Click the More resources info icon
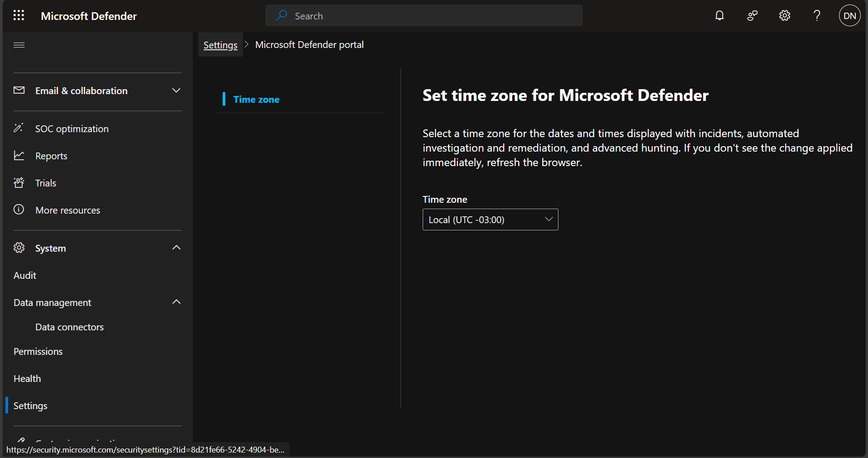The width and height of the screenshot is (868, 458). pos(19,210)
